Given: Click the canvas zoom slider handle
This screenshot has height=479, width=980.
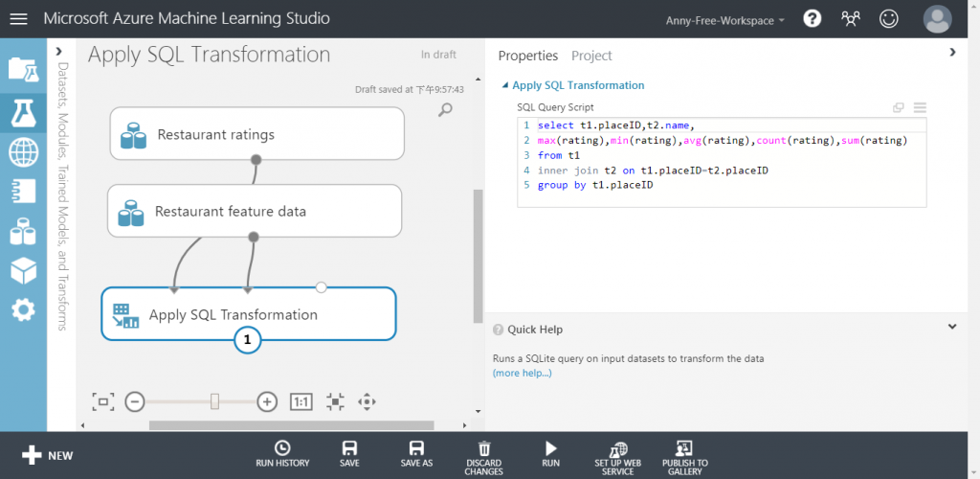Looking at the screenshot, I should click(215, 401).
